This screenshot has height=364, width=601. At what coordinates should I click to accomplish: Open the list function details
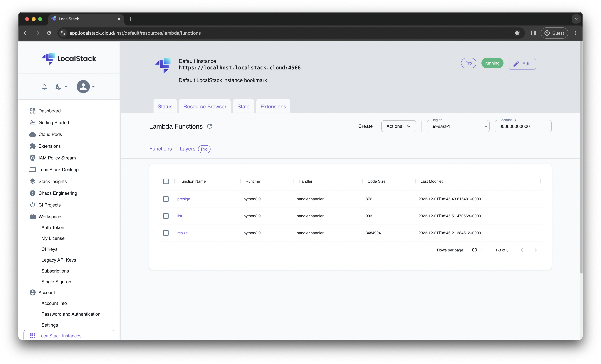pos(180,216)
